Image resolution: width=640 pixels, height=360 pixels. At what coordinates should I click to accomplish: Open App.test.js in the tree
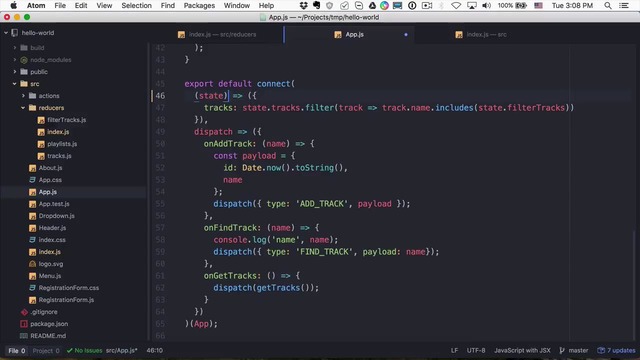coord(54,204)
